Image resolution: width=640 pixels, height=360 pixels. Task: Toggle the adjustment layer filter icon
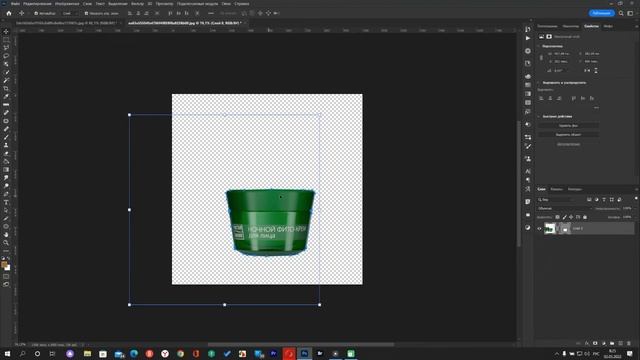pyautogui.click(x=596, y=200)
